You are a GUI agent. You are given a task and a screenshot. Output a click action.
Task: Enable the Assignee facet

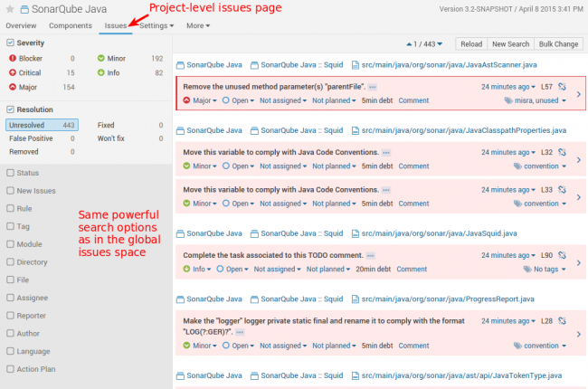point(11,298)
